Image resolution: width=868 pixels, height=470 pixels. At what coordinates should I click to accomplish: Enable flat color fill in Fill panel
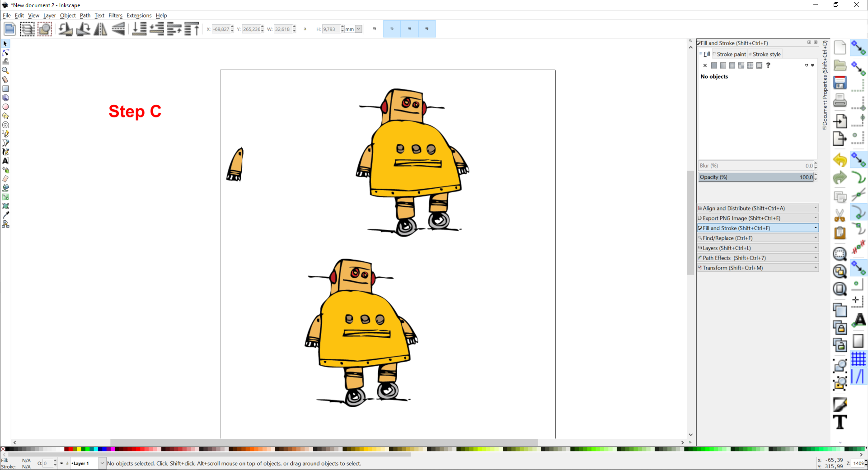point(714,65)
